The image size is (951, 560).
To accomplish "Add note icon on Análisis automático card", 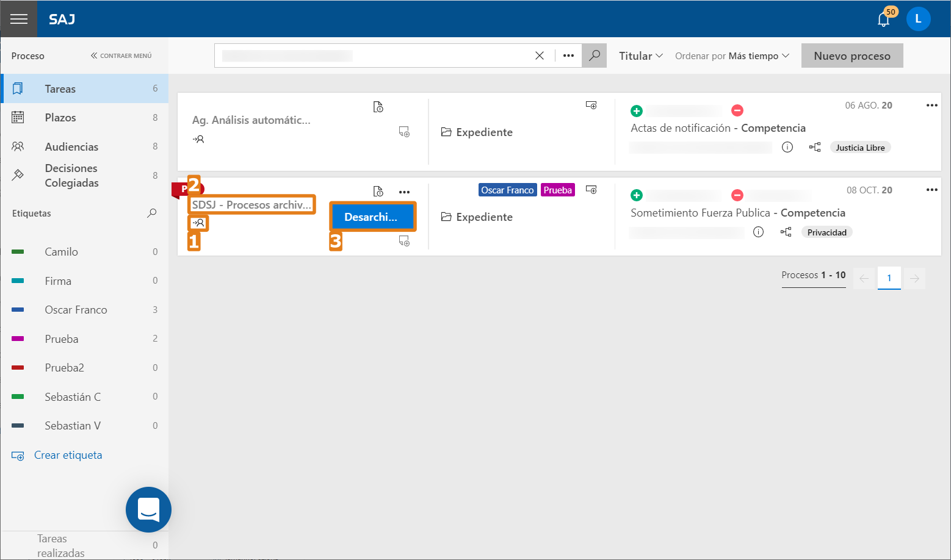I will pos(404,132).
